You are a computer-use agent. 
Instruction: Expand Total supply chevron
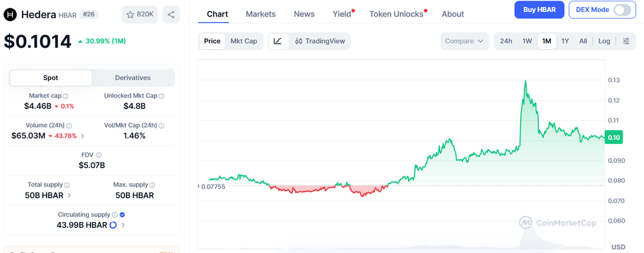69,196
